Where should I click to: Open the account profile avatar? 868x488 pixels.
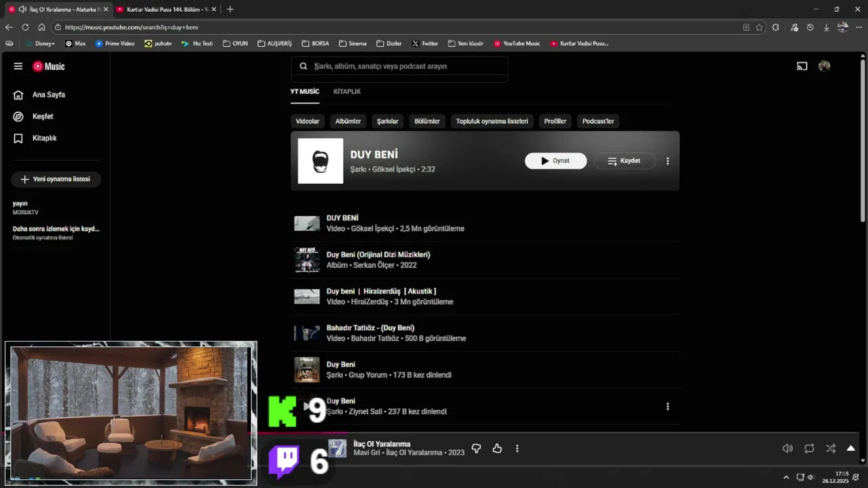point(824,66)
